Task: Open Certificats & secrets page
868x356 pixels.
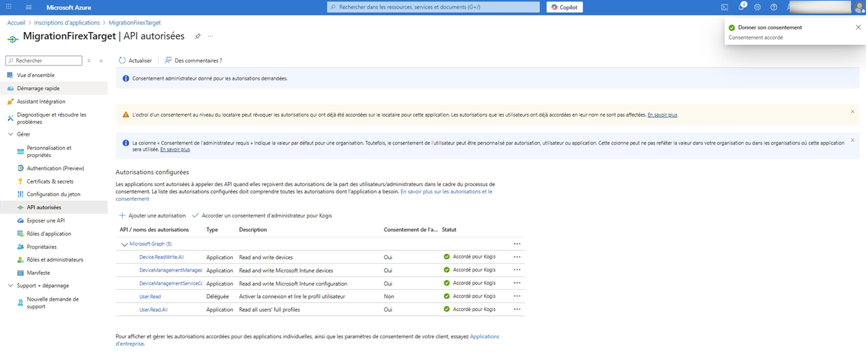Action: coord(50,181)
